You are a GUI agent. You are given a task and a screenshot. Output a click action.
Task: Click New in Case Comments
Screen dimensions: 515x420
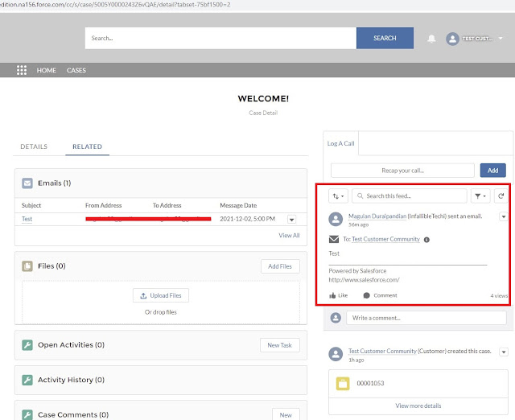[x=286, y=414]
